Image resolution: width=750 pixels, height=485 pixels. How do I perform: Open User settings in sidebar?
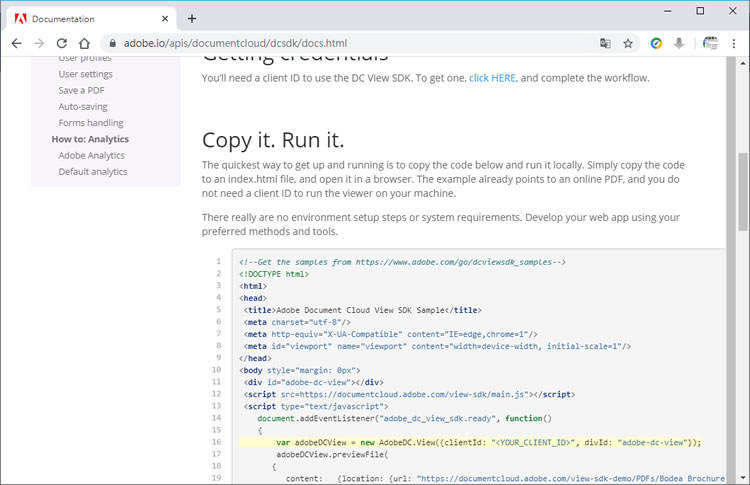coord(86,74)
